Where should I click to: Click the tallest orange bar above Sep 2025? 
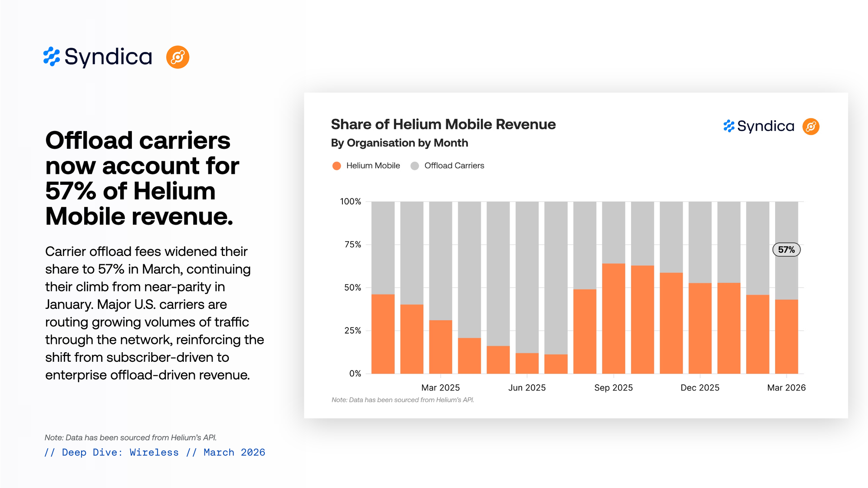click(613, 318)
